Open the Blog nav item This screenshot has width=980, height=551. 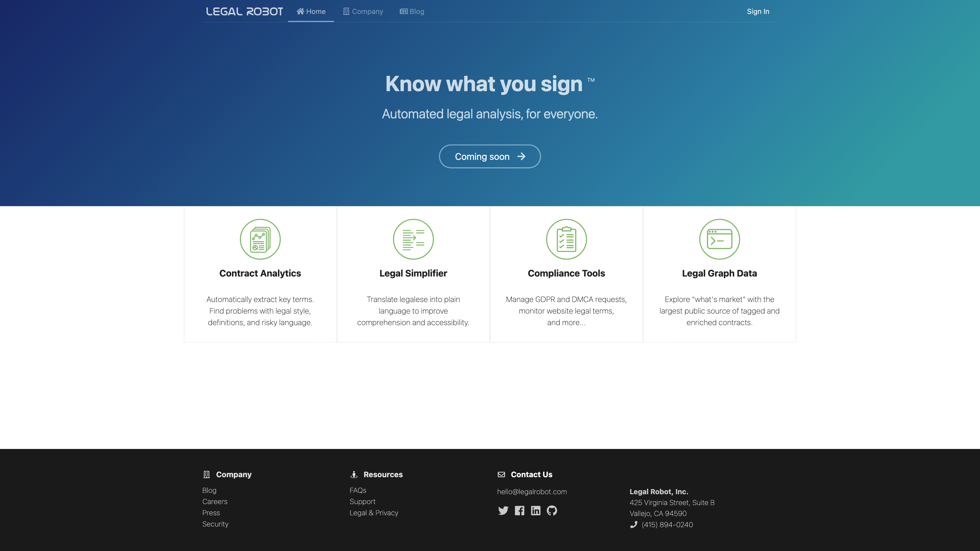(x=412, y=12)
